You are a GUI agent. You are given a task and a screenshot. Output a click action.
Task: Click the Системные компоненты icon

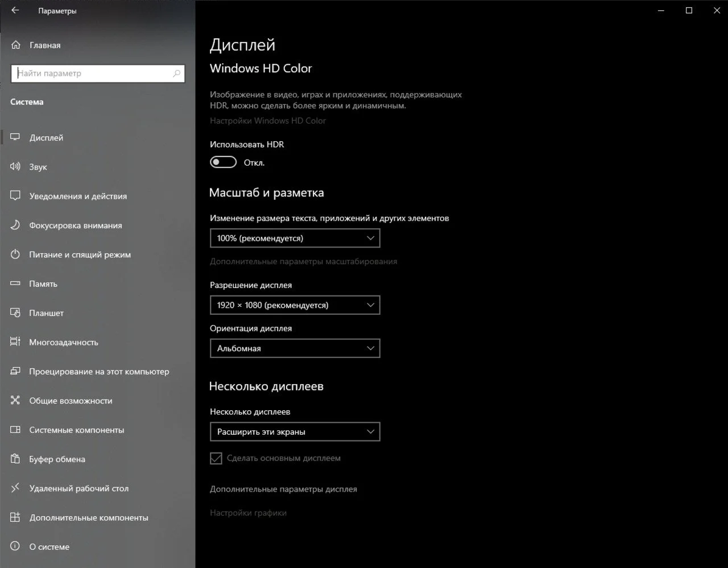click(x=15, y=430)
